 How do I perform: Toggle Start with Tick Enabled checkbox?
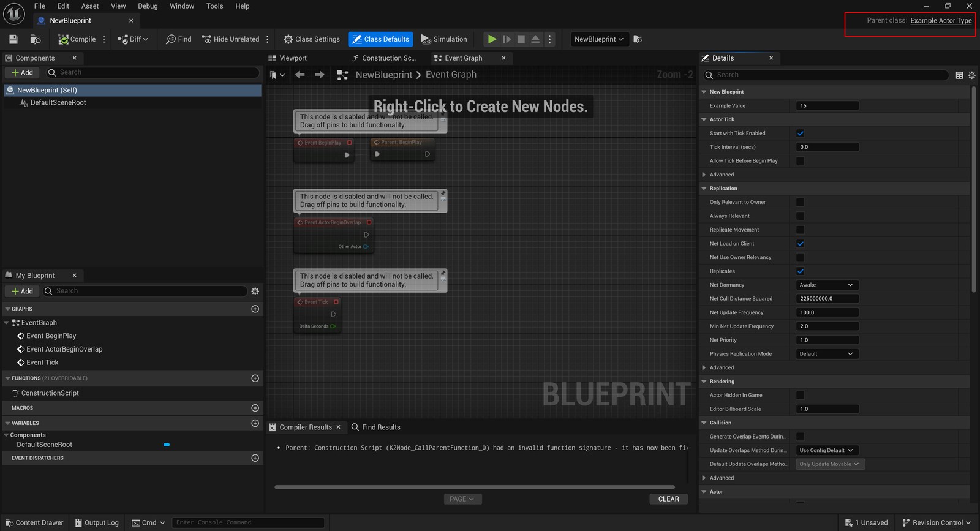tap(801, 134)
